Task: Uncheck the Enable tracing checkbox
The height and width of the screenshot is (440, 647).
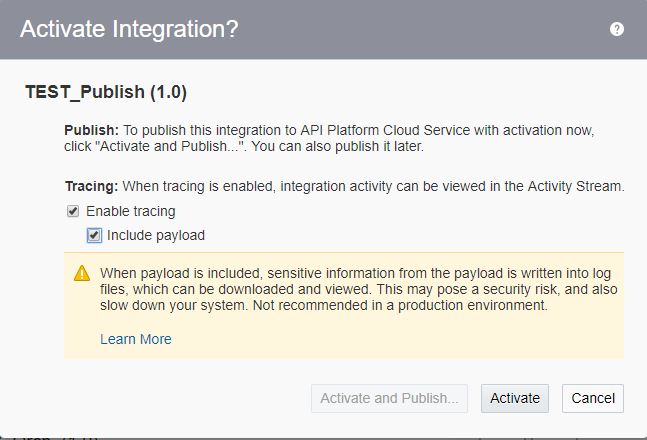Action: coord(73,211)
